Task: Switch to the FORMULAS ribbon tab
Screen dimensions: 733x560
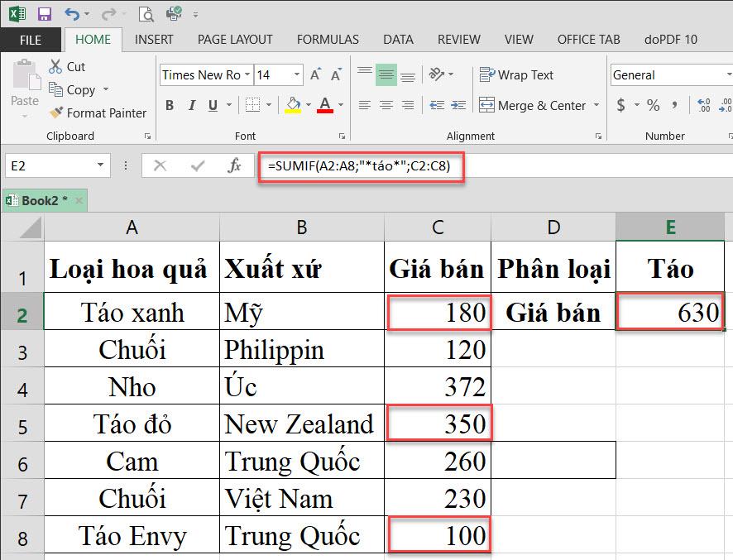Action: (x=328, y=39)
